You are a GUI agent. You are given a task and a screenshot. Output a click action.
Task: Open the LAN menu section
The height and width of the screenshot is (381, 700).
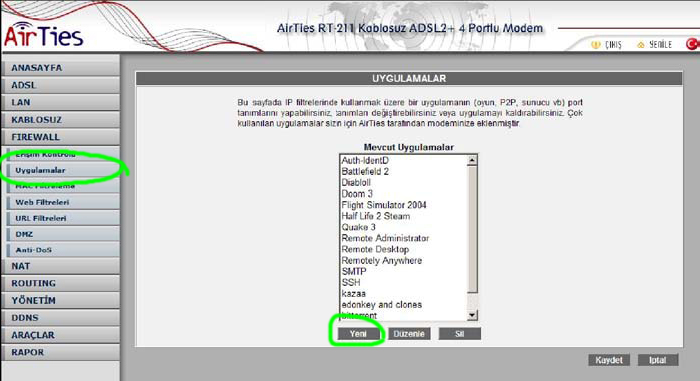(61, 102)
